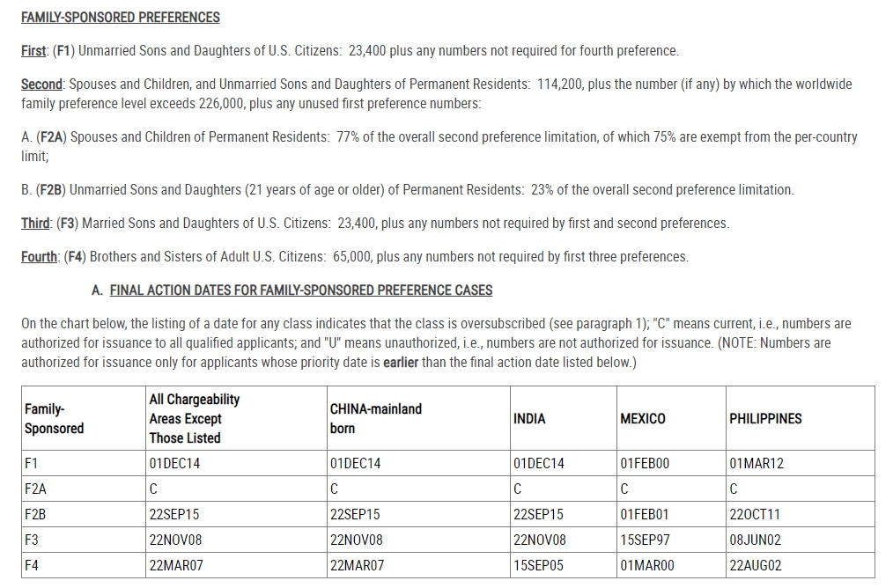Select the F2B row label cell
The width and height of the screenshot is (893, 588).
pyautogui.click(x=84, y=515)
